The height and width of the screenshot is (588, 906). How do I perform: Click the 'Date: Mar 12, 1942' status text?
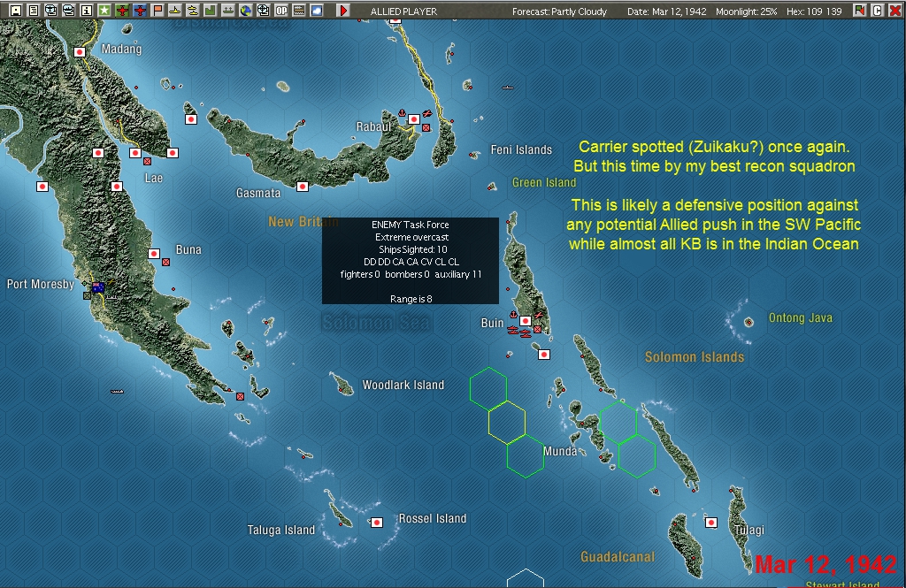667,11
